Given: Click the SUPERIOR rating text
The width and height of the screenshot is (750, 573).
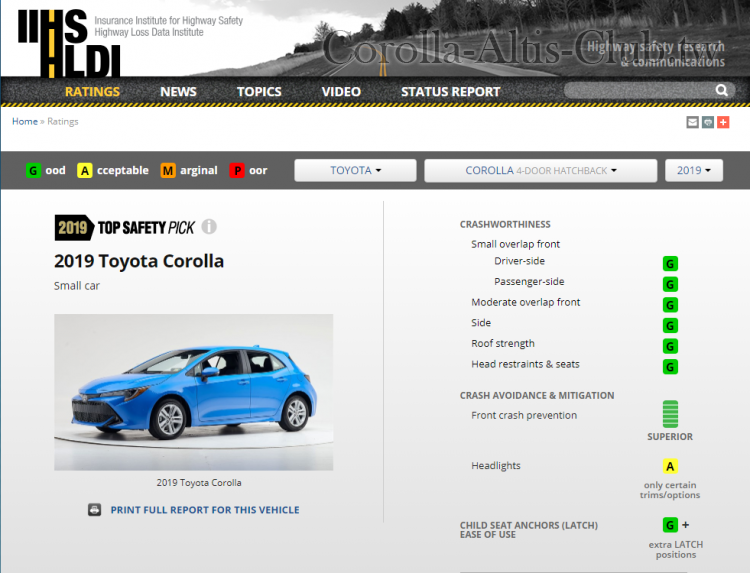Looking at the screenshot, I should point(670,437).
